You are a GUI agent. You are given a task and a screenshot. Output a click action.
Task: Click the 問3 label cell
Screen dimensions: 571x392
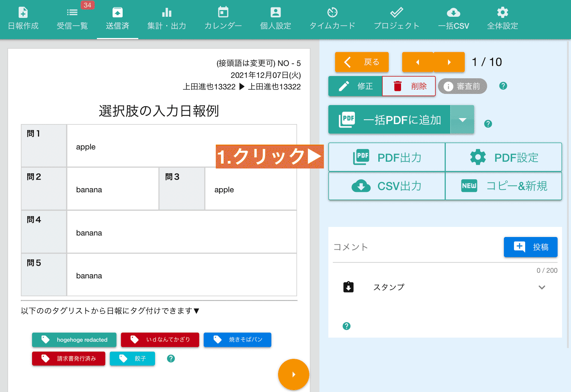182,189
